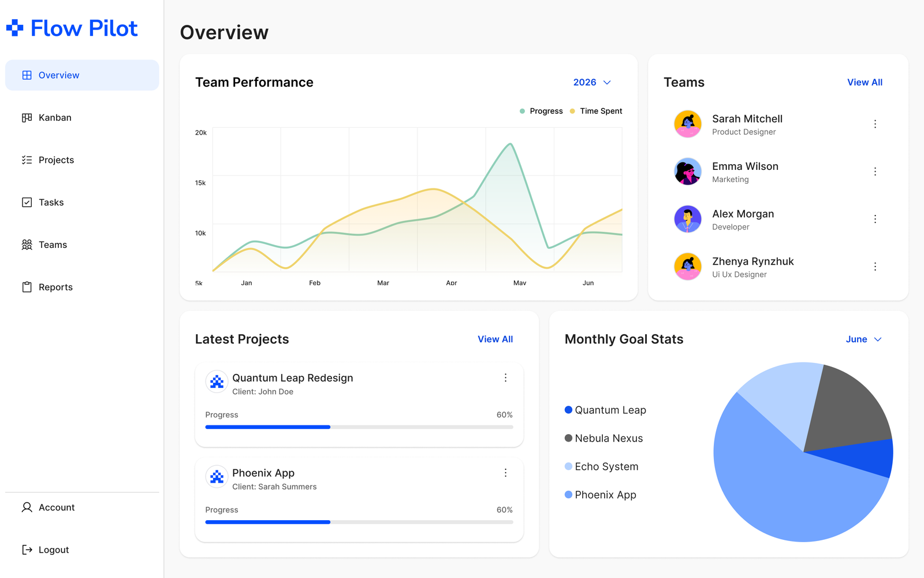Screen dimensions: 924x578
Task: Open the 2026 year dropdown
Action: tap(592, 82)
